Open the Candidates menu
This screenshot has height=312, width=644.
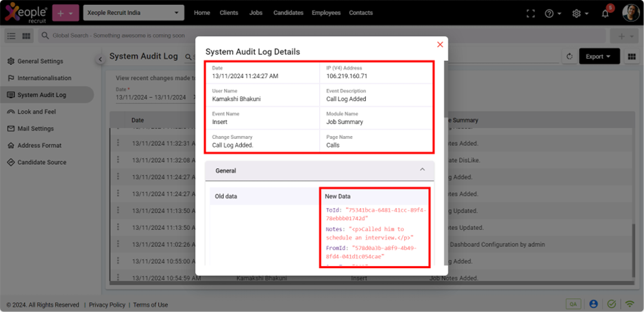(x=288, y=13)
